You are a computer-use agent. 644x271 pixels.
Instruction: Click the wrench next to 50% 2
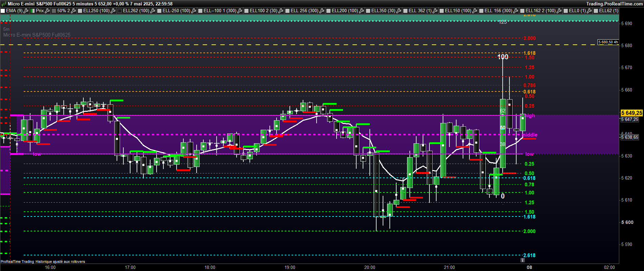[x=74, y=11]
